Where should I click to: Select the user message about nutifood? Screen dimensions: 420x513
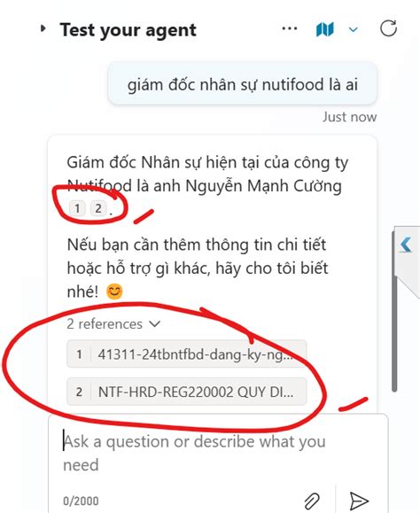click(x=243, y=84)
